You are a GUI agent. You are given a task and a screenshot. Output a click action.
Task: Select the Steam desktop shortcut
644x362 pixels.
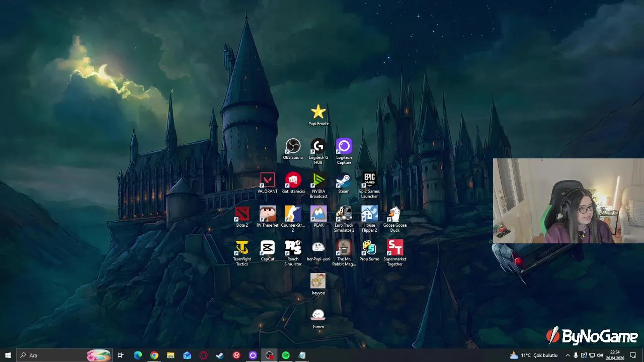pyautogui.click(x=344, y=183)
